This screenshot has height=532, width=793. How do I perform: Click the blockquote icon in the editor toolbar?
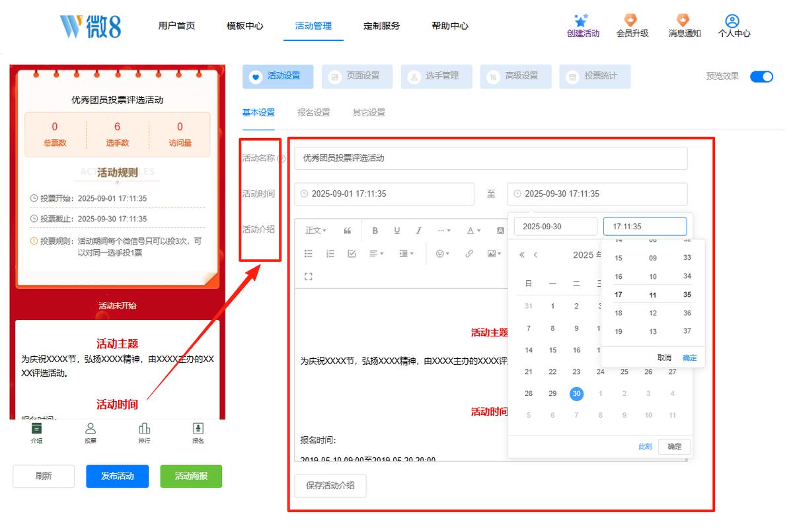[x=348, y=231]
